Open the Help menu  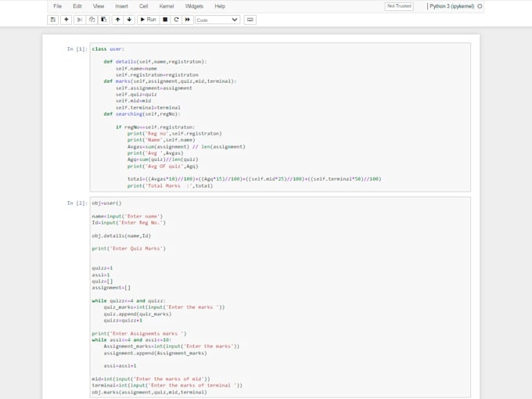point(220,6)
